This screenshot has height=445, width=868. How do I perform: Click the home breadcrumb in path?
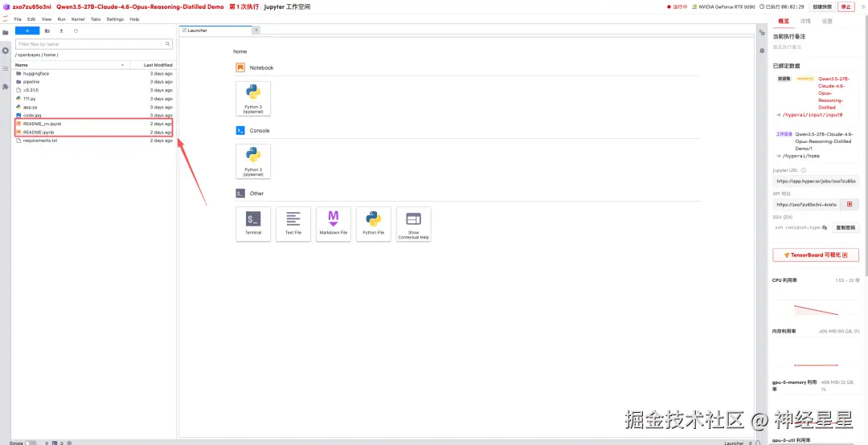pos(50,55)
